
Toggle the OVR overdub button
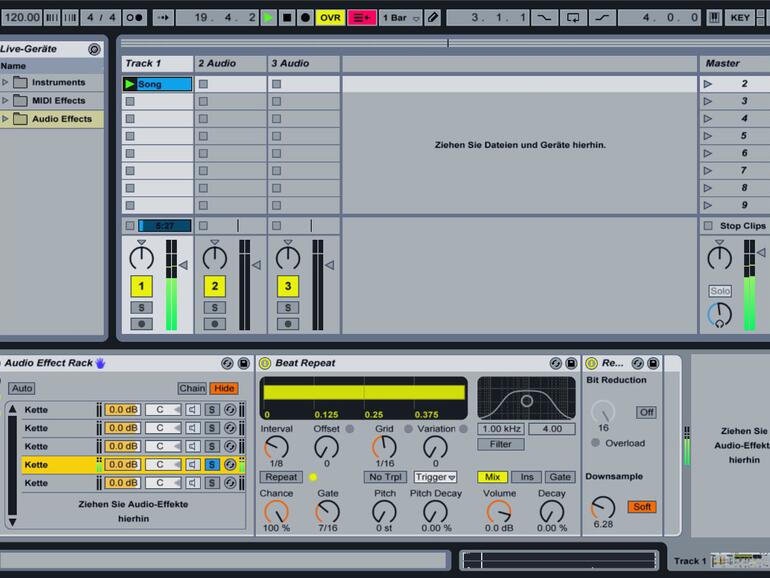point(330,17)
